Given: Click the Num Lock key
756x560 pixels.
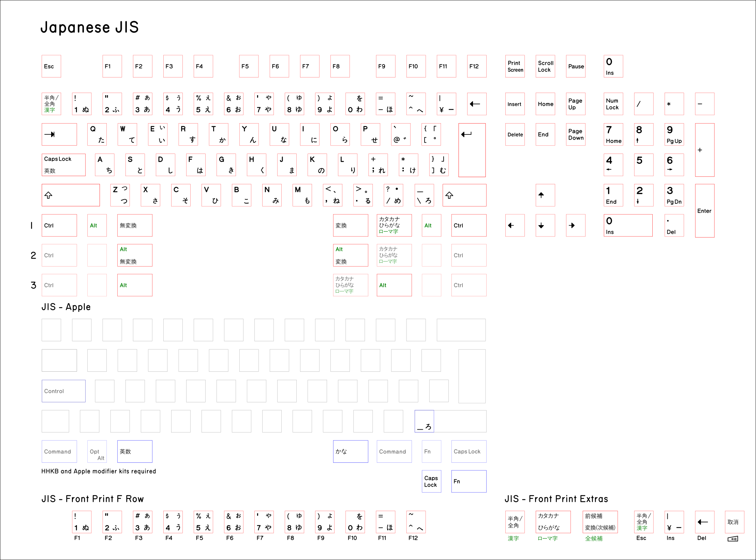Looking at the screenshot, I should point(613,104).
